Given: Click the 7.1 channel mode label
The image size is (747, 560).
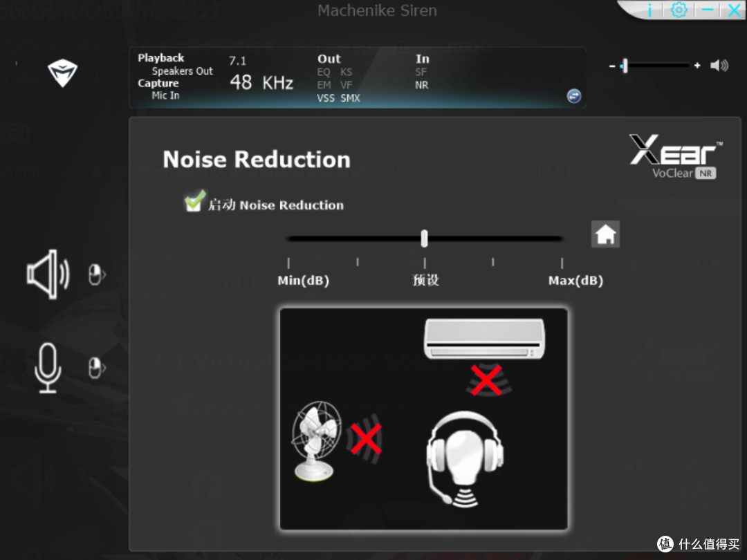Looking at the screenshot, I should [x=237, y=60].
